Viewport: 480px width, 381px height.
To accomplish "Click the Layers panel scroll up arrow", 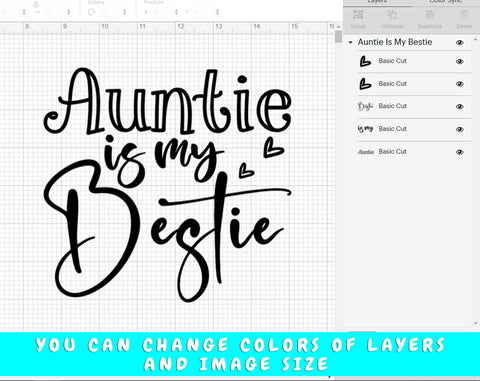I will coord(475,40).
